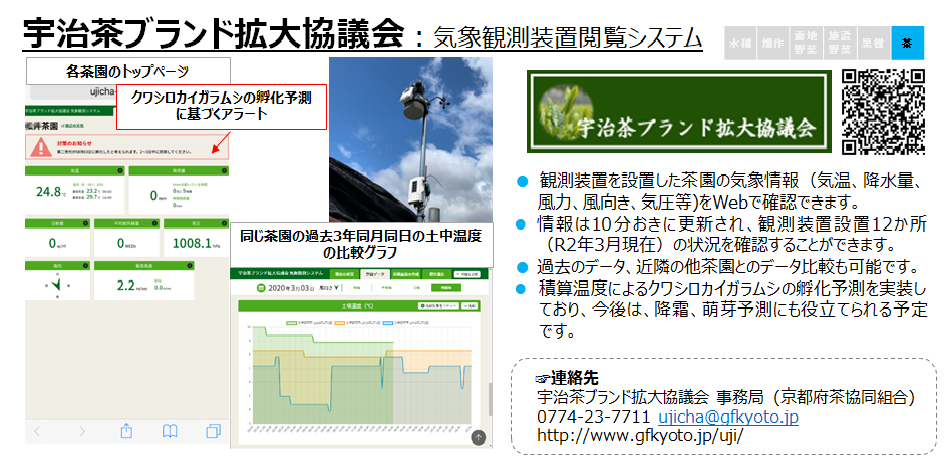
Task: Open the http://www.gfkyoto.jp/uji/ link
Action: coord(640,435)
